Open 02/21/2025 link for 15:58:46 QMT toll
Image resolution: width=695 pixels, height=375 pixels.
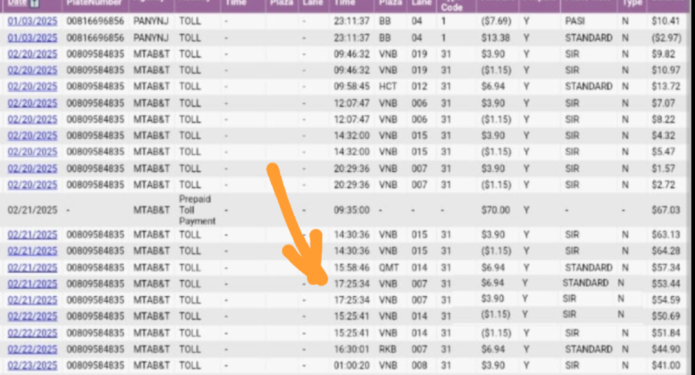tap(32, 268)
